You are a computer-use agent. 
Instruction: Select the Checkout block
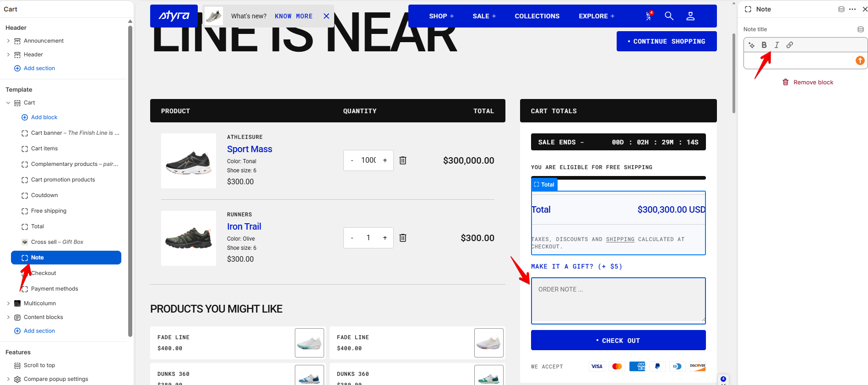66,273
